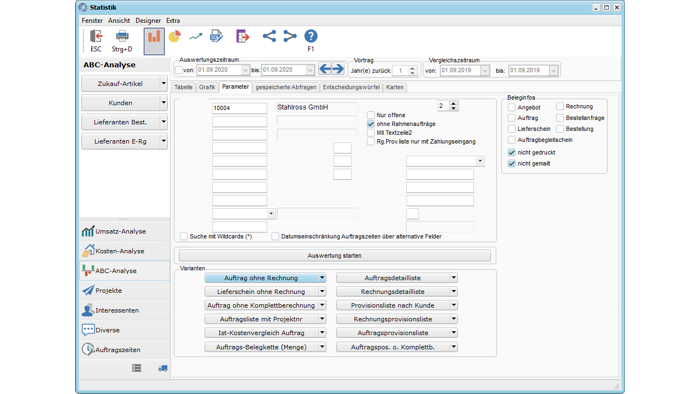Screen dimensions: 700x394
Task: Click the truck icon at sidebar bottom
Action: [x=162, y=368]
